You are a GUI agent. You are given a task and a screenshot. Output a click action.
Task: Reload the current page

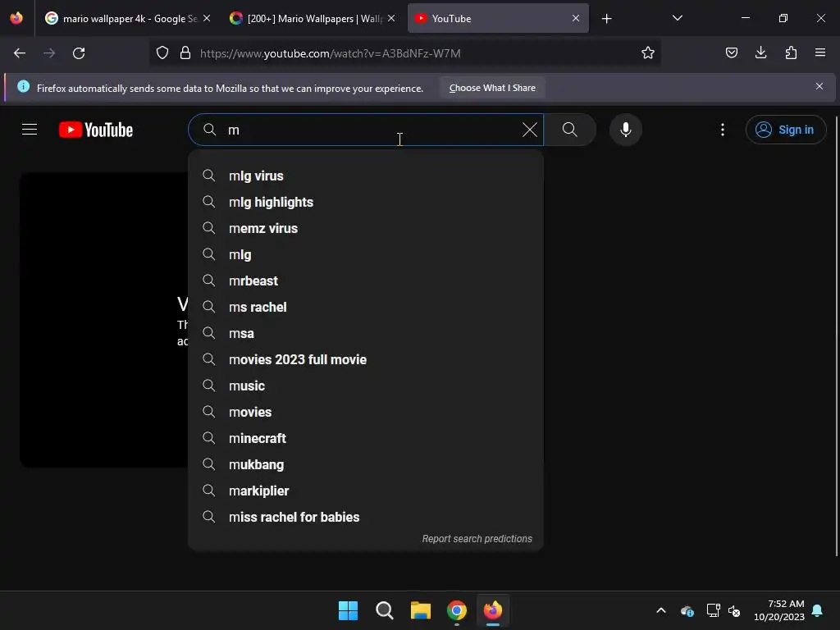[79, 53]
